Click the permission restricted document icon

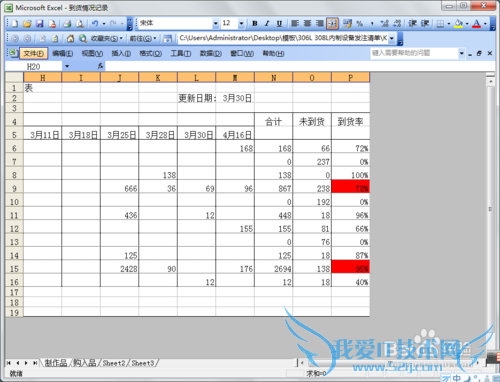[x=52, y=24]
